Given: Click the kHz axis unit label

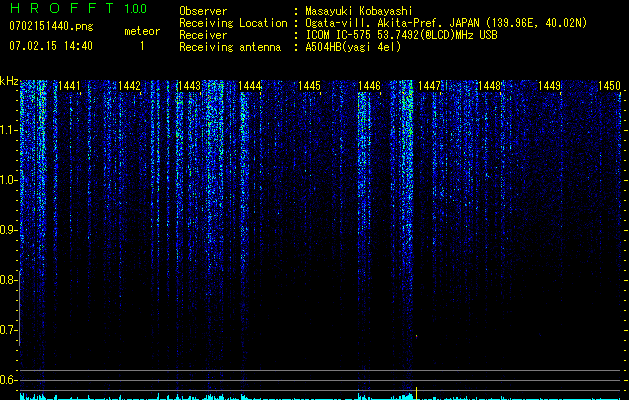Looking at the screenshot, I should [9, 81].
